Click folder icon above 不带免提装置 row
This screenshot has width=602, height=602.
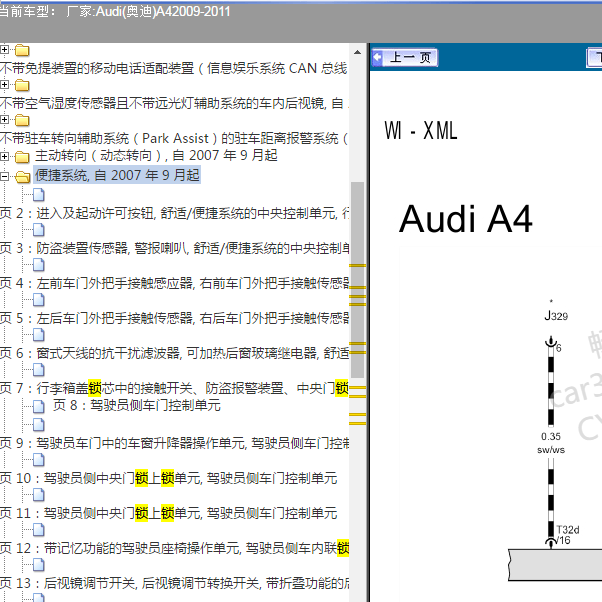coord(22,50)
